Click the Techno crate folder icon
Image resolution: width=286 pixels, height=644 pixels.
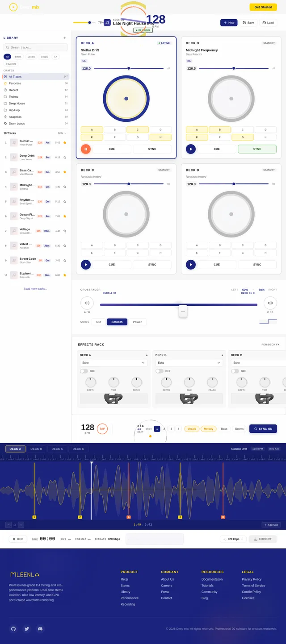(5, 97)
